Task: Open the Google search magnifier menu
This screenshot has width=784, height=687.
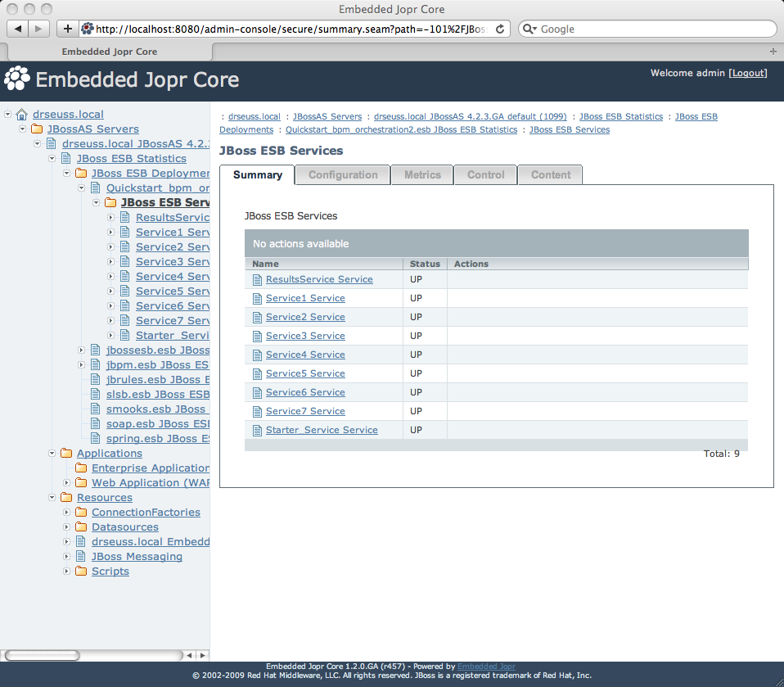Action: pyautogui.click(x=529, y=29)
